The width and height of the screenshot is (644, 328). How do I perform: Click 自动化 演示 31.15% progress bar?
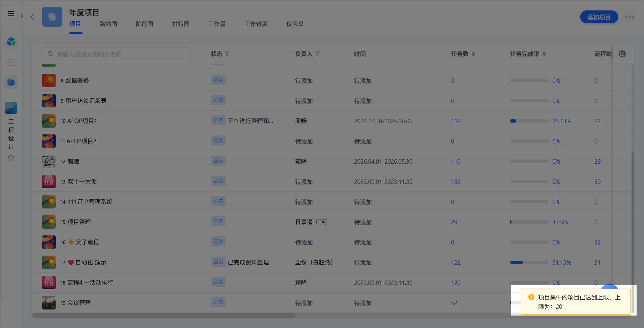pos(529,262)
